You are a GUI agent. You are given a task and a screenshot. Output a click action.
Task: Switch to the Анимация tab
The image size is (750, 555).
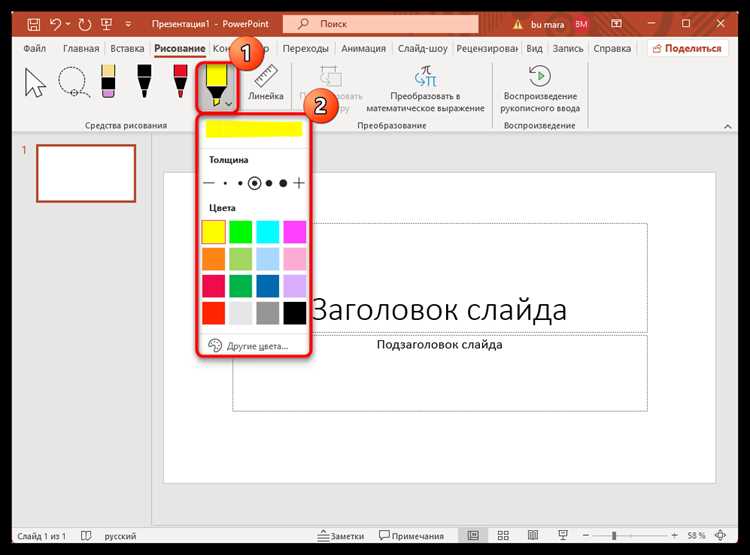[x=363, y=48]
